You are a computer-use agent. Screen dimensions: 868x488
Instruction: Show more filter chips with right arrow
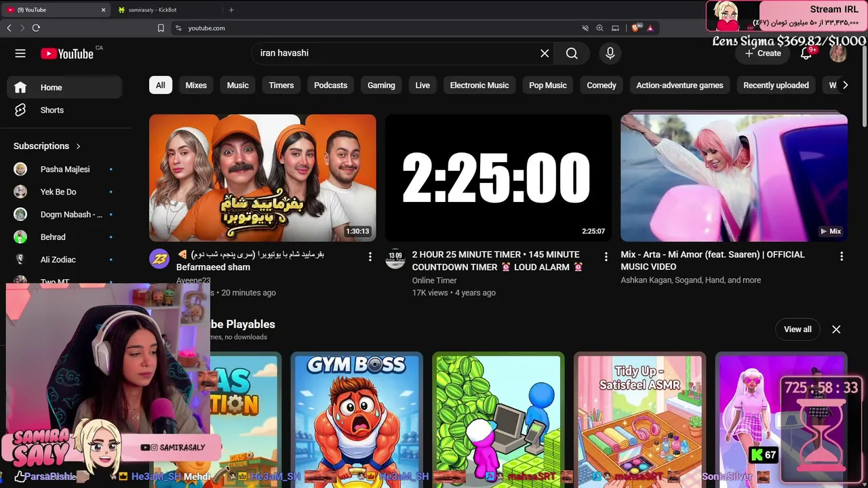click(x=845, y=85)
